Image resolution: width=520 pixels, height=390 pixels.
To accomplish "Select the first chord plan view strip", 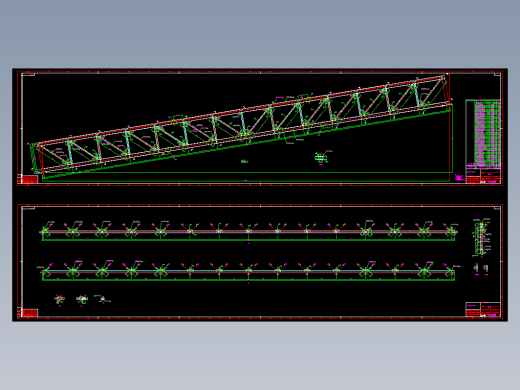I will 249,231.
